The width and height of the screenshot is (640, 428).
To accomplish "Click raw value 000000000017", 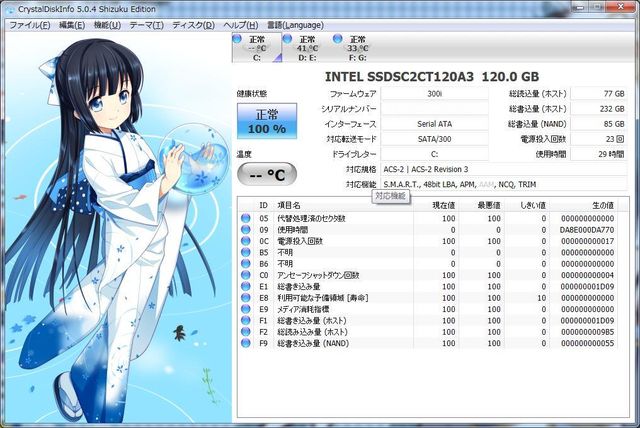I will (x=587, y=242).
